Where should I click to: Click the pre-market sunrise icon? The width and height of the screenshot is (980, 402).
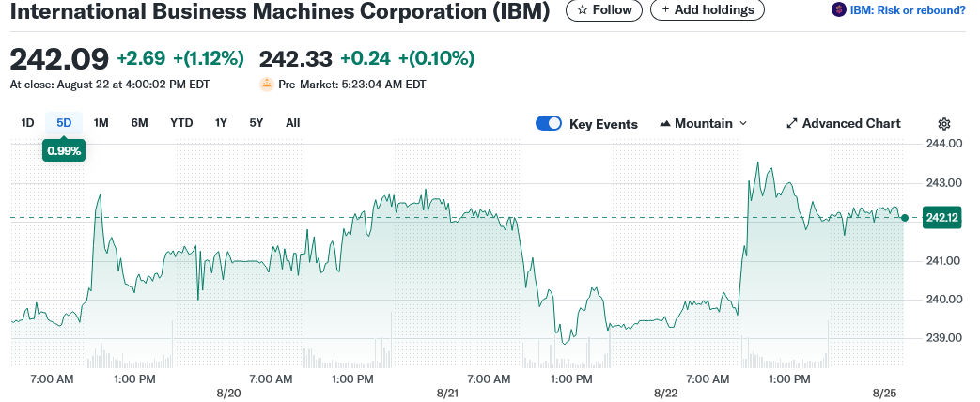pos(267,84)
